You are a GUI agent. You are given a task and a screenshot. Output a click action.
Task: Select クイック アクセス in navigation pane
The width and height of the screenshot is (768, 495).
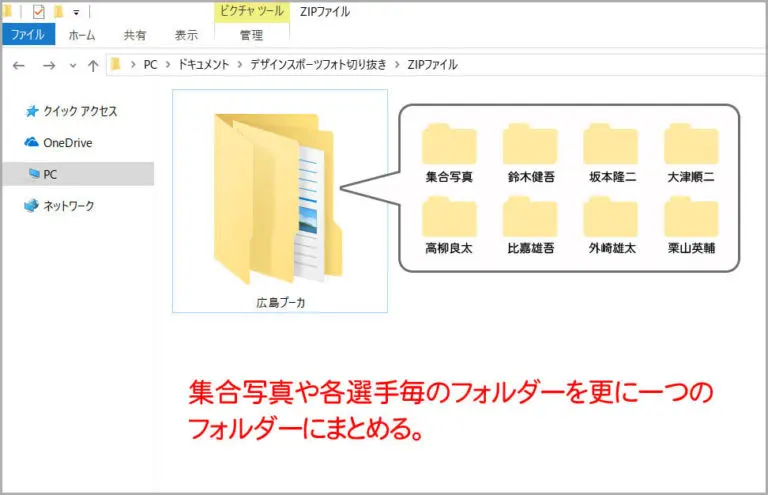[x=80, y=111]
